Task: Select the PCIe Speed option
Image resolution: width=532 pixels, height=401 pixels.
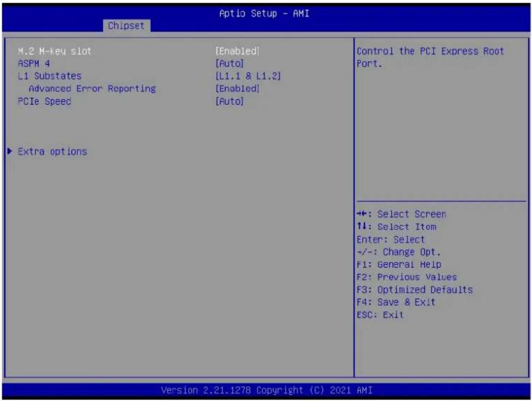Action: (x=45, y=102)
